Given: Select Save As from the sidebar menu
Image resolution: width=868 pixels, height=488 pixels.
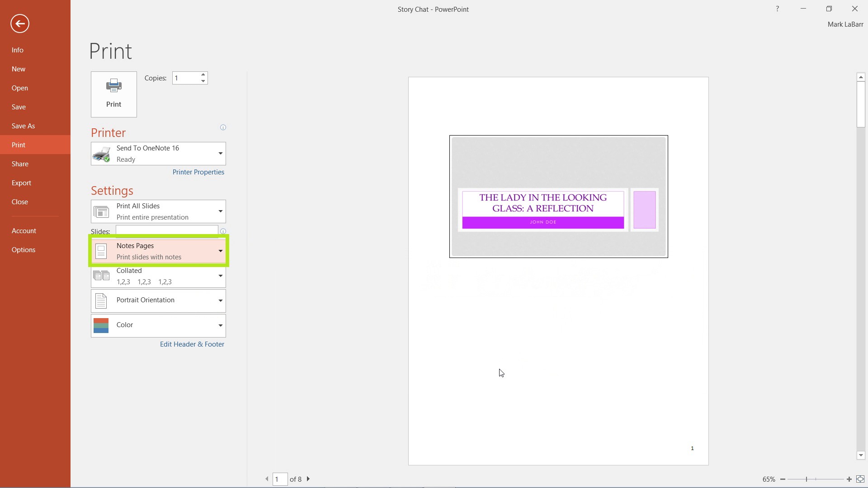Looking at the screenshot, I should tap(23, 125).
